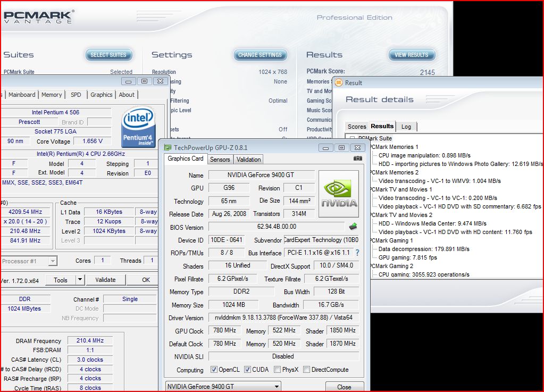Toggle the OpenCL checkbox in GPU-Z
The height and width of the screenshot is (392, 544).
tap(214, 370)
